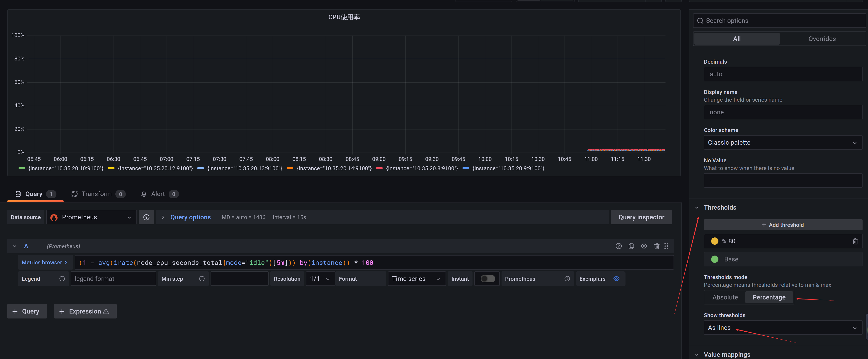This screenshot has width=868, height=359.
Task: Select Percentage thresholds mode
Action: 769,297
